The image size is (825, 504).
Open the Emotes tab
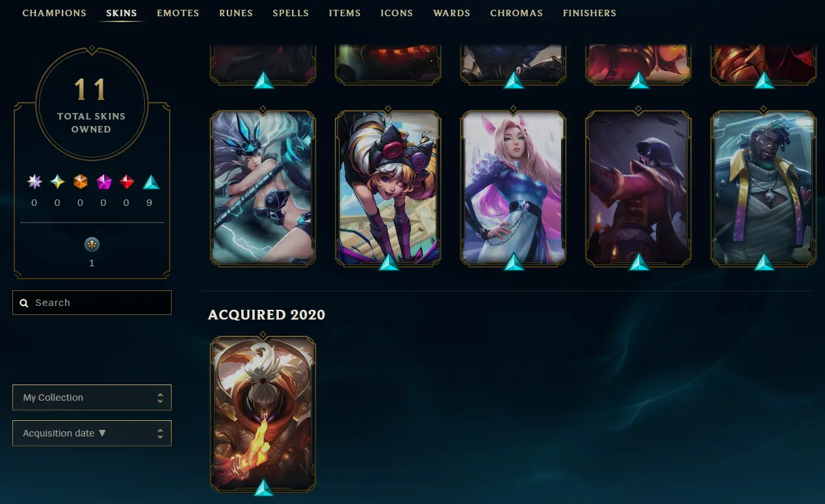tap(178, 13)
